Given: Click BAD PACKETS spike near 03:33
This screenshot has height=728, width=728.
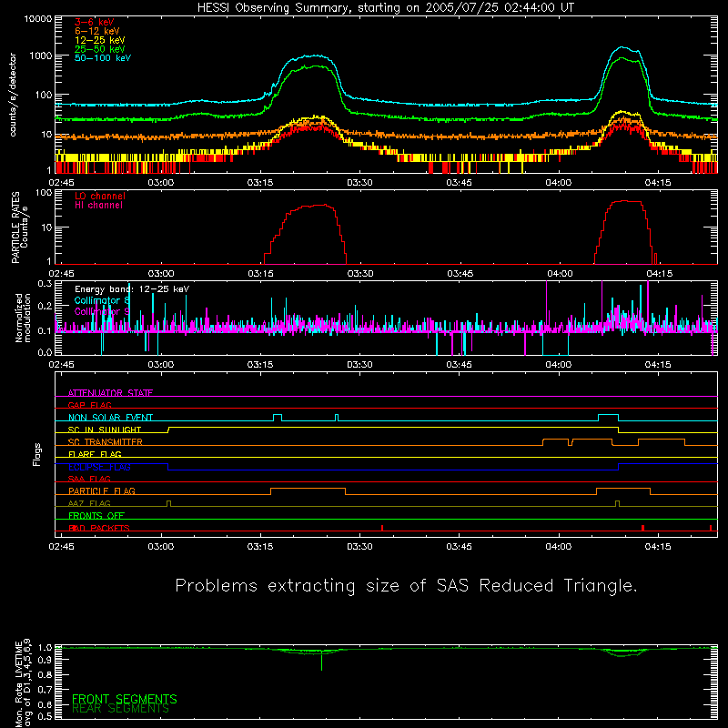Looking at the screenshot, I should pyautogui.click(x=382, y=528).
